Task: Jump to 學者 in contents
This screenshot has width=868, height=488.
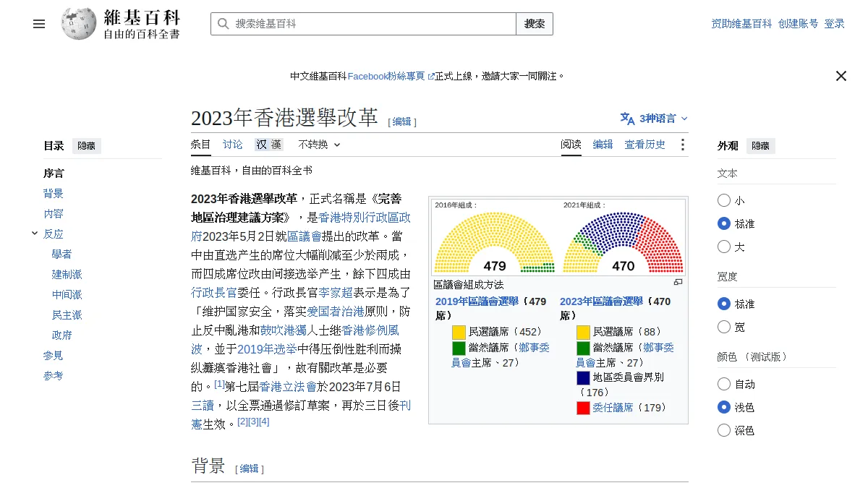Action: point(61,254)
